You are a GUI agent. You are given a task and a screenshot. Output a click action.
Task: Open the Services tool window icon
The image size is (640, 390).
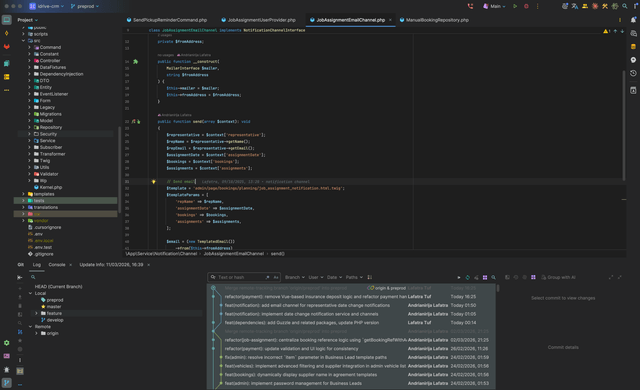[7, 343]
